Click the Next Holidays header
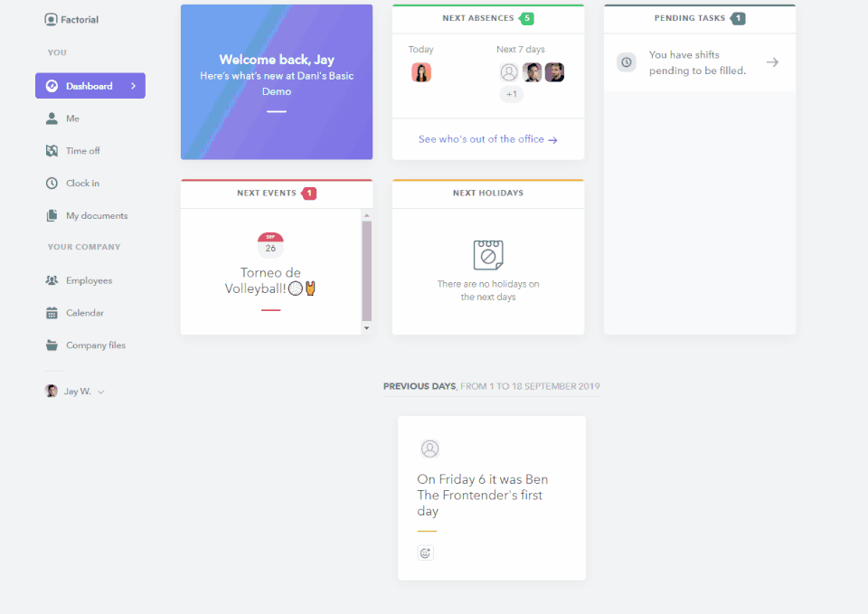This screenshot has height=614, width=868. [x=487, y=194]
